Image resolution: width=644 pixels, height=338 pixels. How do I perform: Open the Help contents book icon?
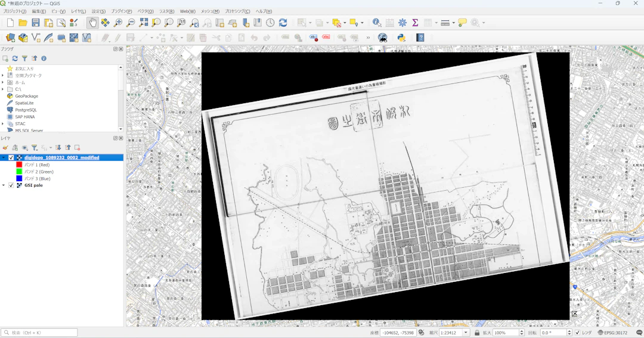(420, 38)
